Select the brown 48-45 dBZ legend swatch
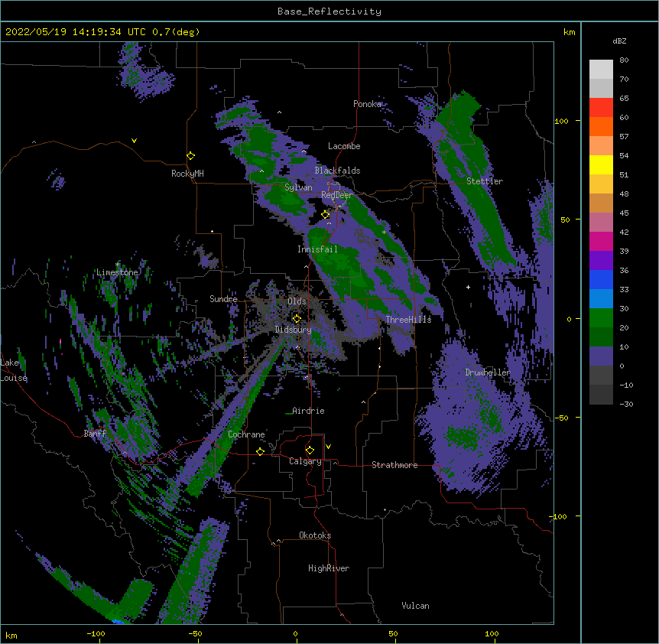 [601, 203]
